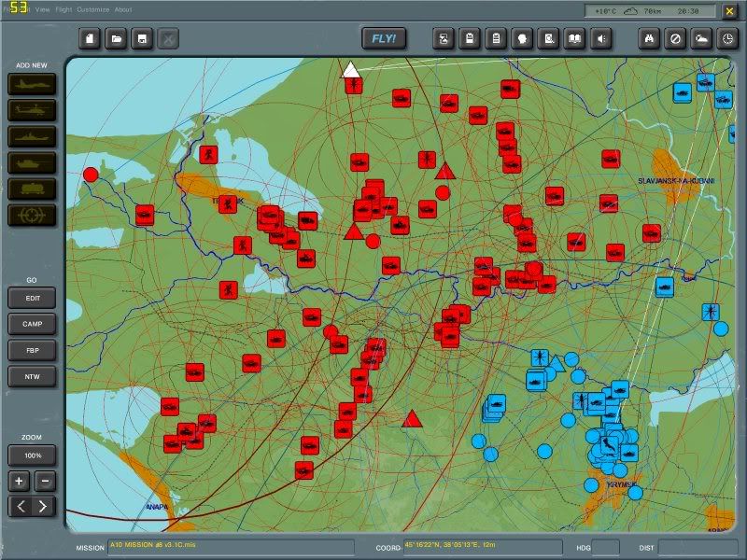Click the mission name field at bottom

pyautogui.click(x=230, y=547)
